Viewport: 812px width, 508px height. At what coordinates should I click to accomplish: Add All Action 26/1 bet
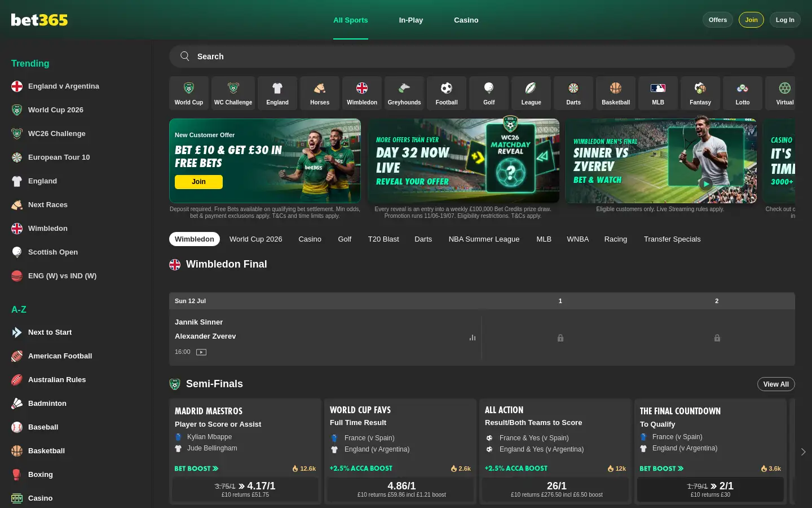click(x=557, y=490)
